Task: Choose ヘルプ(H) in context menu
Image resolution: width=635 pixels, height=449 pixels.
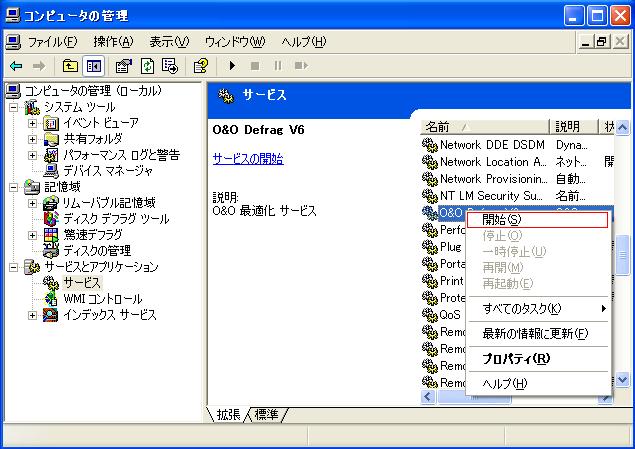Action: click(x=539, y=383)
